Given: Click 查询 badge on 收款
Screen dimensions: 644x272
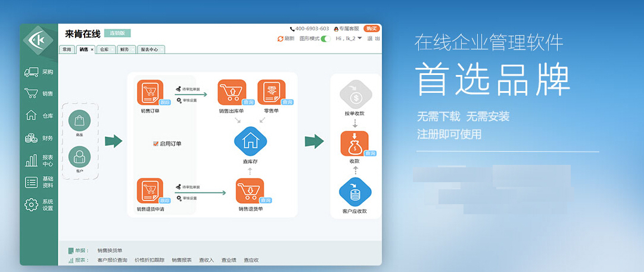Looking at the screenshot, I should (370, 154).
